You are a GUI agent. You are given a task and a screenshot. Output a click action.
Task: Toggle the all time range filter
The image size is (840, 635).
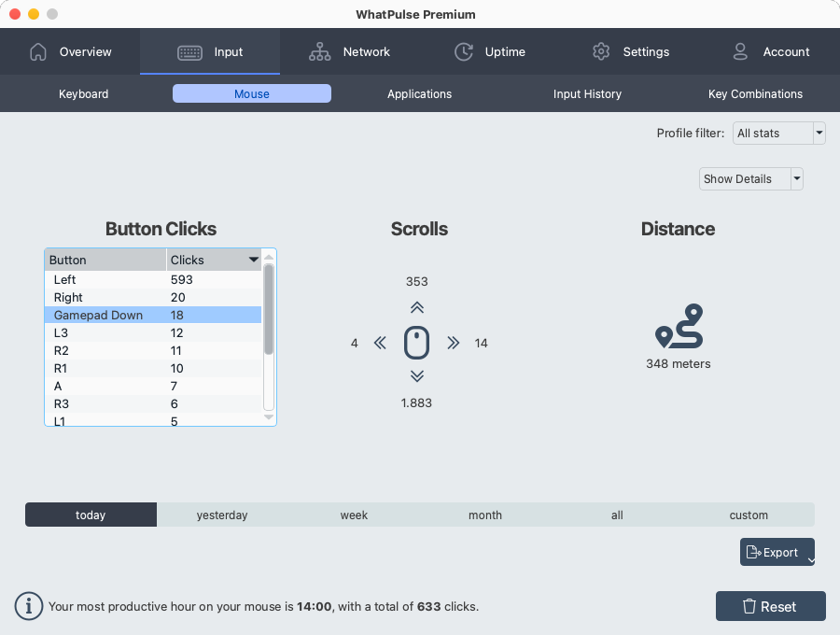(x=617, y=514)
